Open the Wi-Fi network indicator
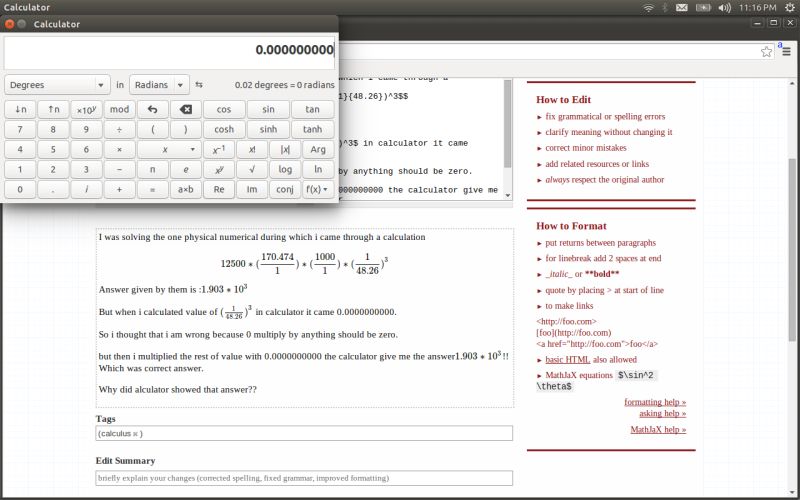800x500 pixels. pyautogui.click(x=648, y=8)
